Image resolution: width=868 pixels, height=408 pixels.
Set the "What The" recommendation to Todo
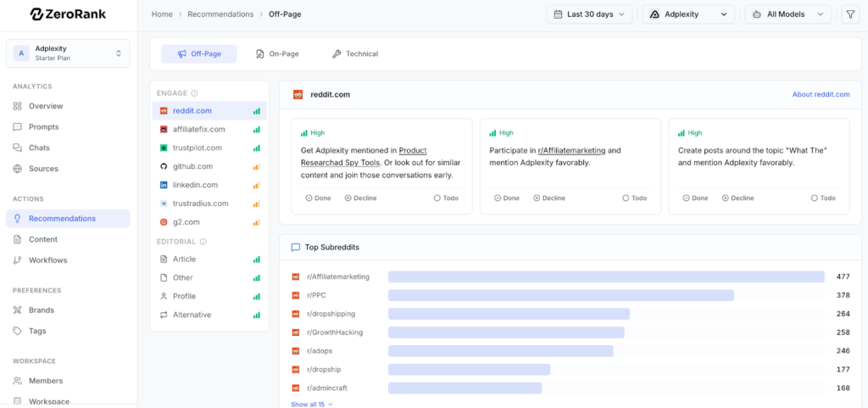(x=822, y=198)
